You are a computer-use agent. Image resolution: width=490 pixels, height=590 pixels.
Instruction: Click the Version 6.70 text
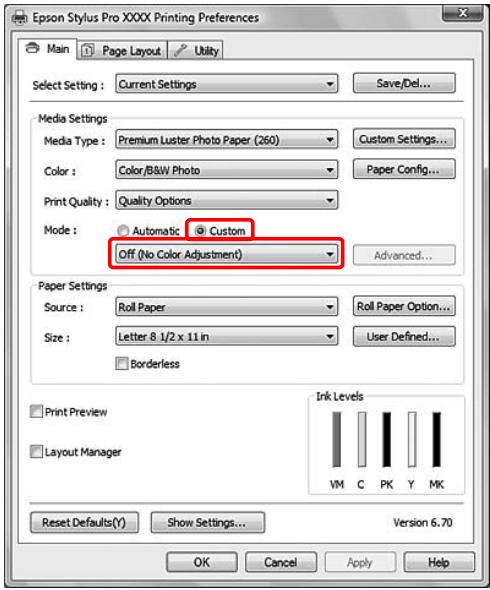pos(423,522)
